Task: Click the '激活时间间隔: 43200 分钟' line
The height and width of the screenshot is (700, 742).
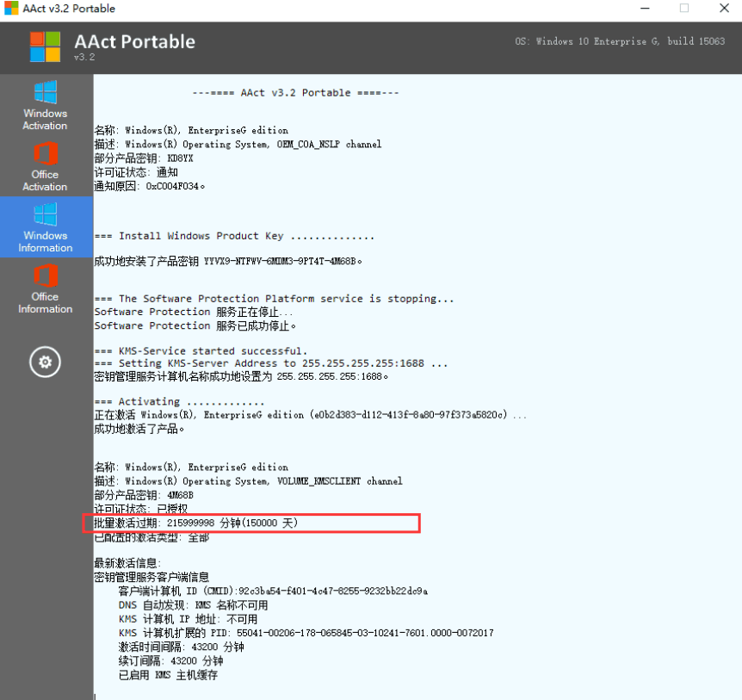Action: pos(182,647)
